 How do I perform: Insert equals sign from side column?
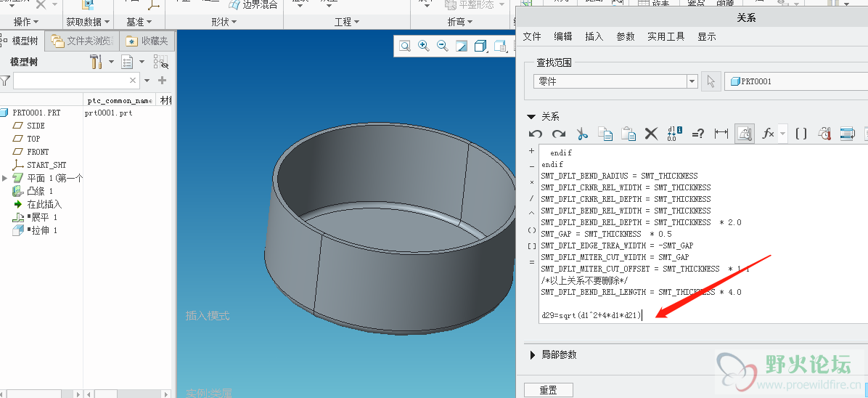point(532,261)
